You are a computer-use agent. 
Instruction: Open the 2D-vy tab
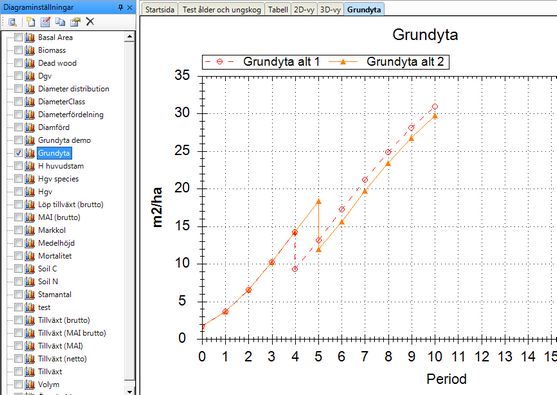click(x=304, y=10)
